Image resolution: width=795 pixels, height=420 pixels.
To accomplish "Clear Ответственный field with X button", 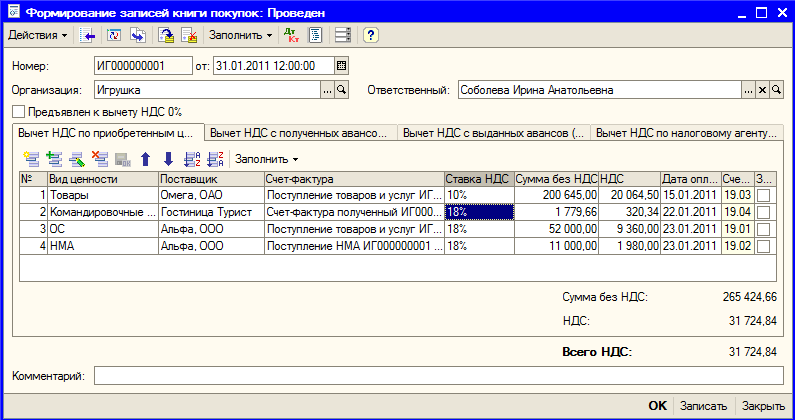I will [x=762, y=90].
